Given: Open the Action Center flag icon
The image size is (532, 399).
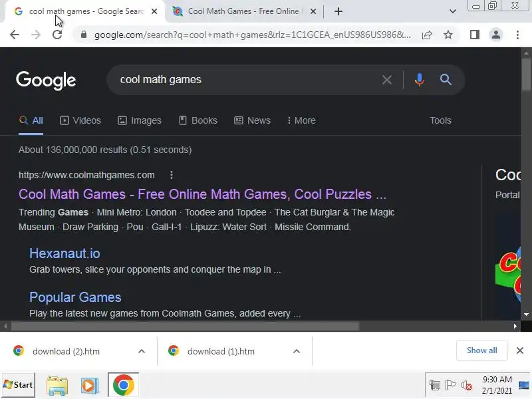Looking at the screenshot, I should tap(451, 385).
